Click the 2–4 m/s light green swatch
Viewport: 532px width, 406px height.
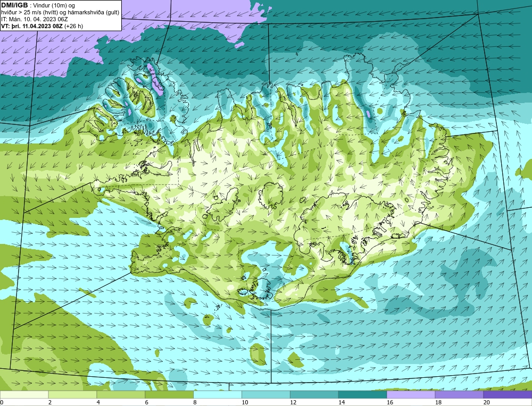[x=72, y=394]
